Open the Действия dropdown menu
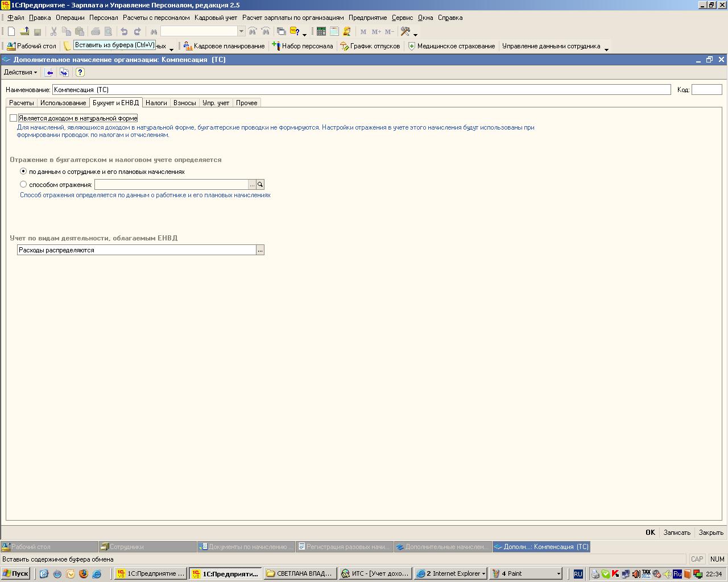This screenshot has height=582, width=728. click(20, 72)
